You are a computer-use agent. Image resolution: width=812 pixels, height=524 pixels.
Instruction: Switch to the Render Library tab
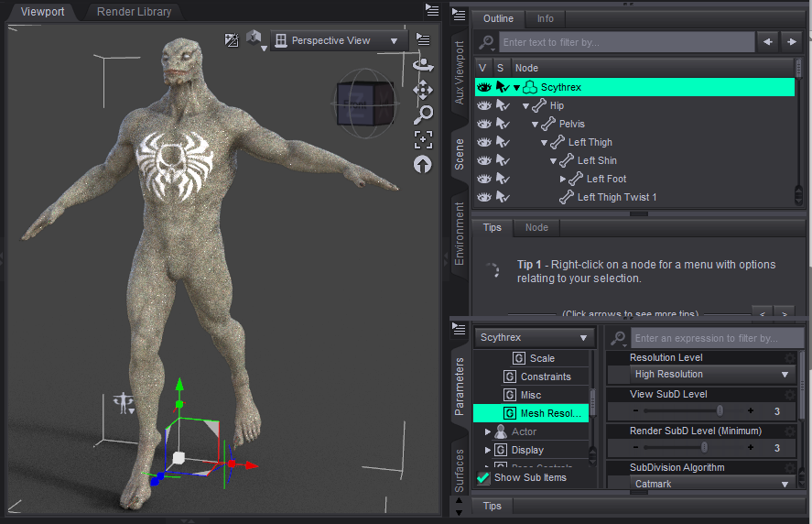click(135, 11)
